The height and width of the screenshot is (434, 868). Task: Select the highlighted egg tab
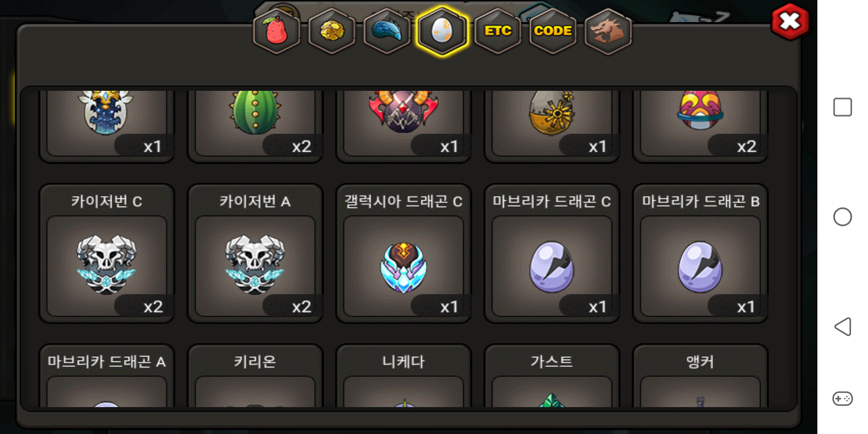click(442, 31)
